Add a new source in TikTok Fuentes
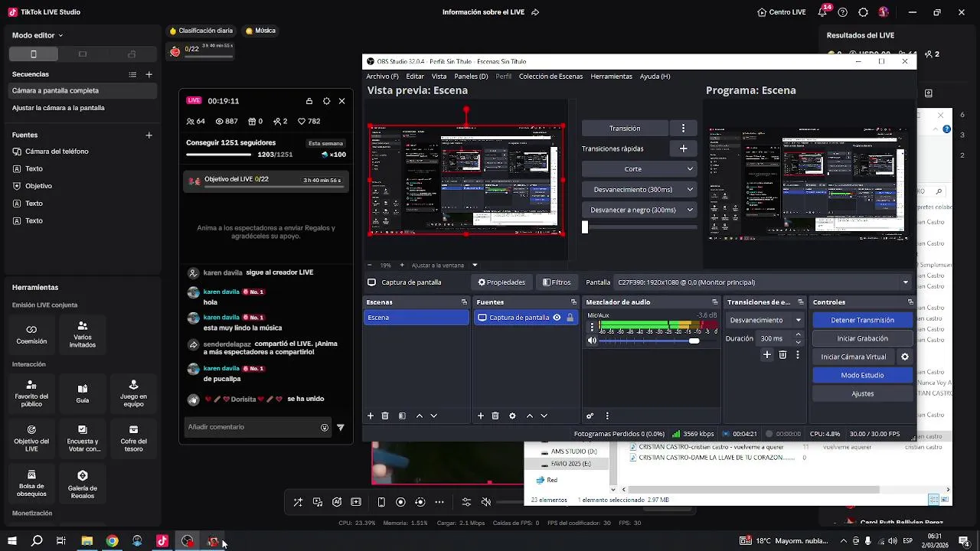Screen dimensions: 980x551 coord(149,135)
